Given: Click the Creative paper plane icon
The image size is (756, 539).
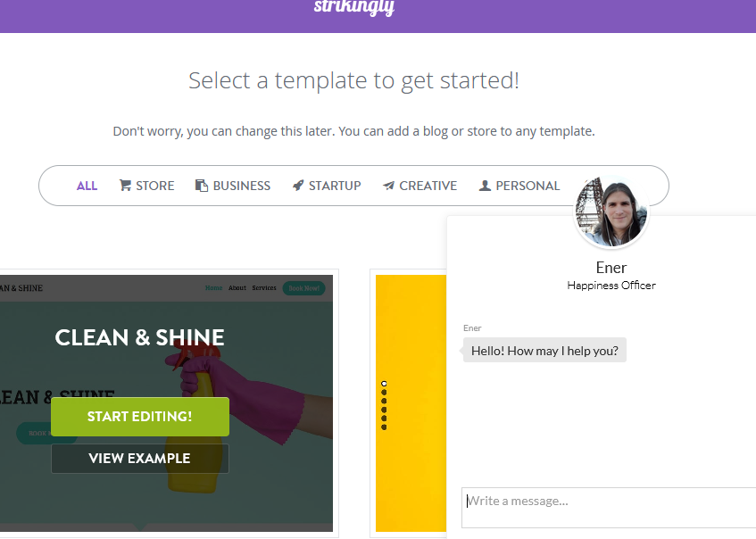Looking at the screenshot, I should pos(388,186).
